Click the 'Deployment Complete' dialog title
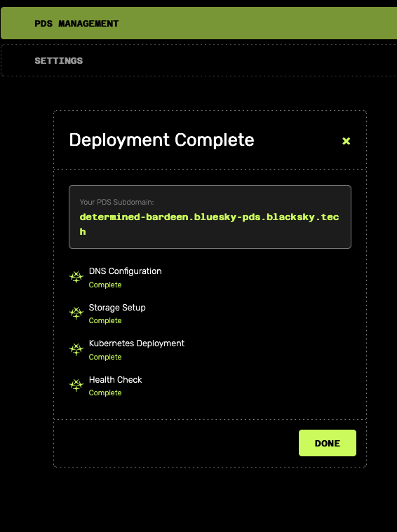Image resolution: width=397 pixels, height=532 pixels. (x=161, y=140)
